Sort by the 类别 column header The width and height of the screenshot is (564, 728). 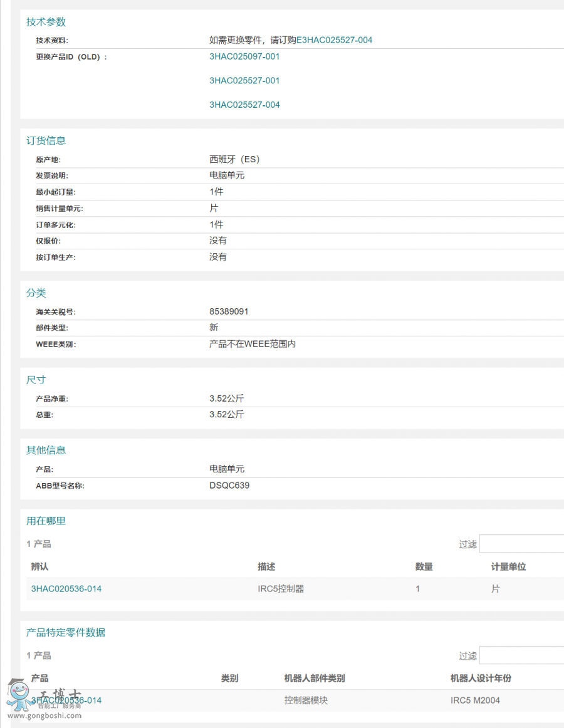click(x=230, y=679)
